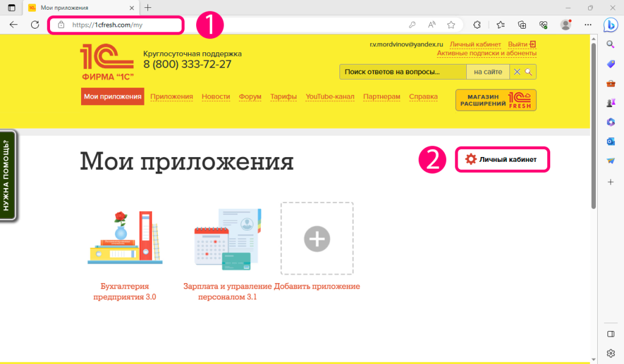
Task: Open Bing Copilot sidebar icon
Action: click(611, 25)
